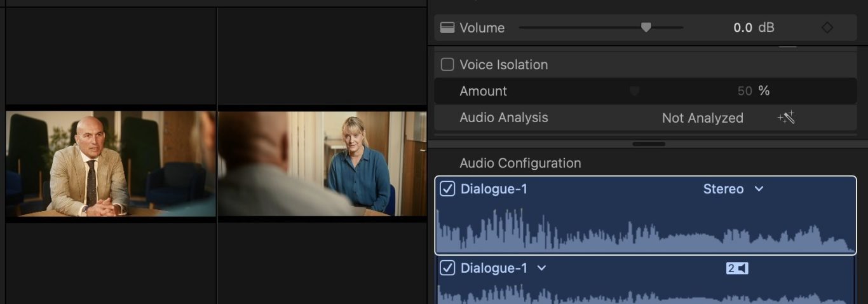Select the Amount 50 percent value
This screenshot has height=304, width=868.
tap(745, 91)
